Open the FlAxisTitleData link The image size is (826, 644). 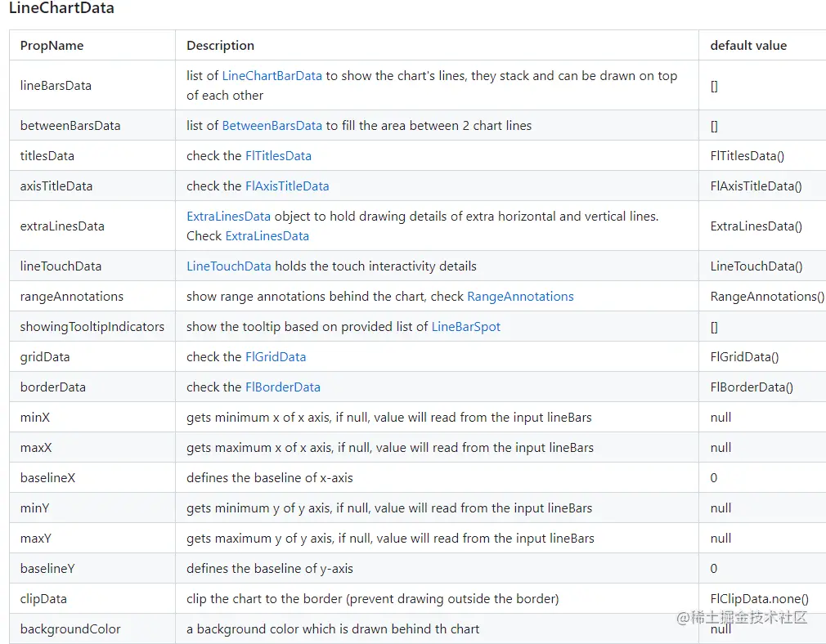tap(287, 186)
